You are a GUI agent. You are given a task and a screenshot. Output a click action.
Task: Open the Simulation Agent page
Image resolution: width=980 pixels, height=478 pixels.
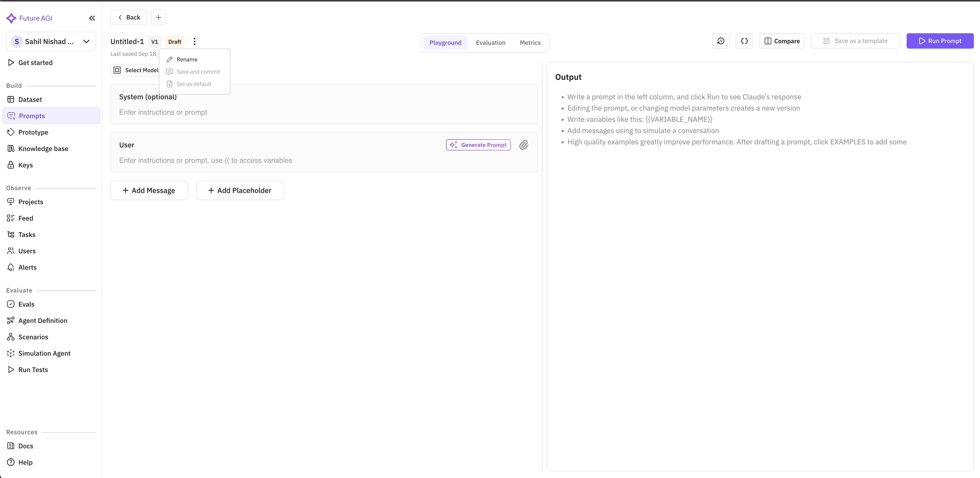click(44, 353)
